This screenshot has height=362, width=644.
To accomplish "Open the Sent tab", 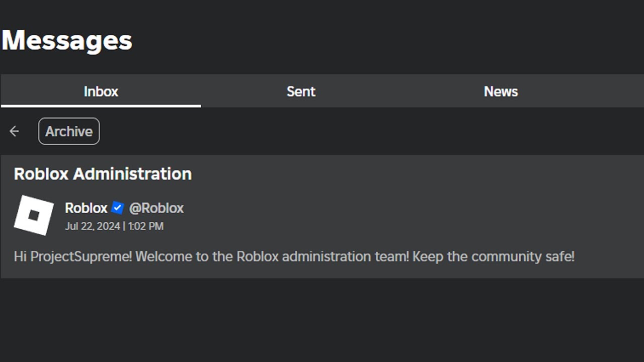I will pyautogui.click(x=301, y=92).
